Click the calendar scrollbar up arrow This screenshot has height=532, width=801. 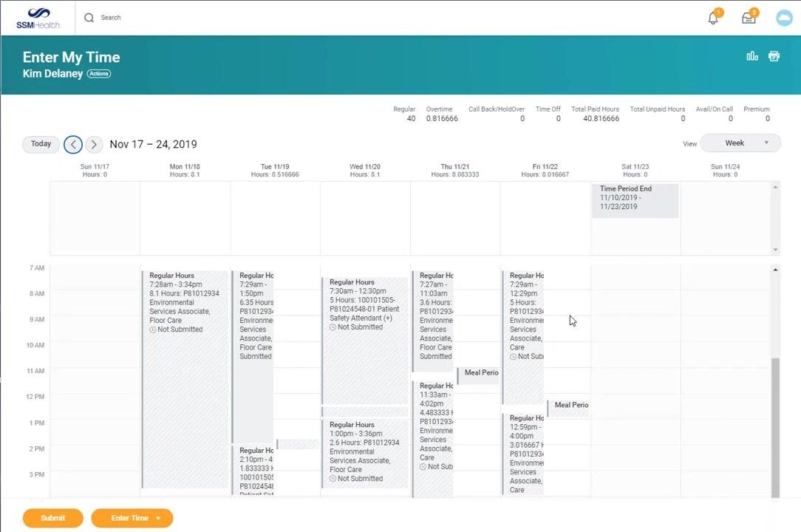point(775,270)
